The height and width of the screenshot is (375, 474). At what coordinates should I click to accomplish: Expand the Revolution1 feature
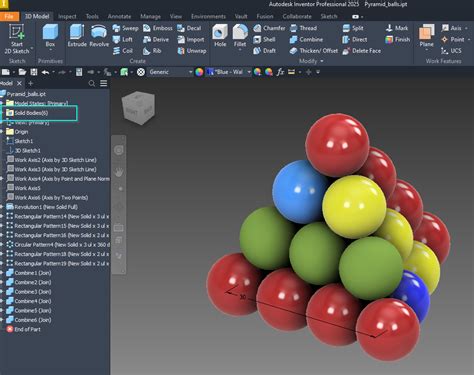click(2, 207)
